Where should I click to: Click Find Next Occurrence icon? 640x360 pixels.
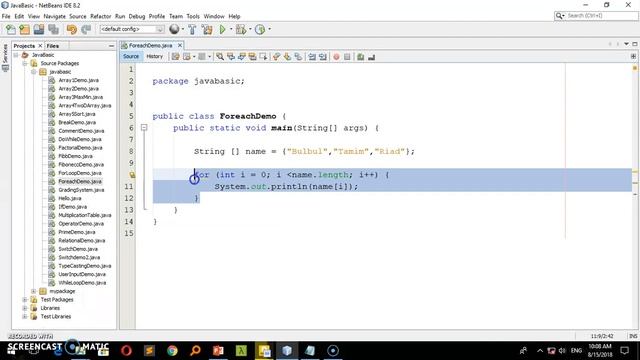click(242, 57)
